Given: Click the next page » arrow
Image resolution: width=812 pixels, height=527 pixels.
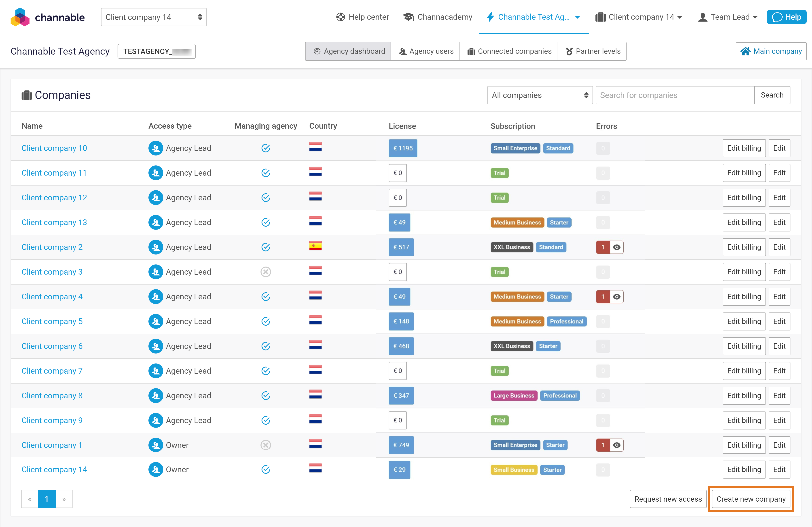Looking at the screenshot, I should (x=64, y=499).
